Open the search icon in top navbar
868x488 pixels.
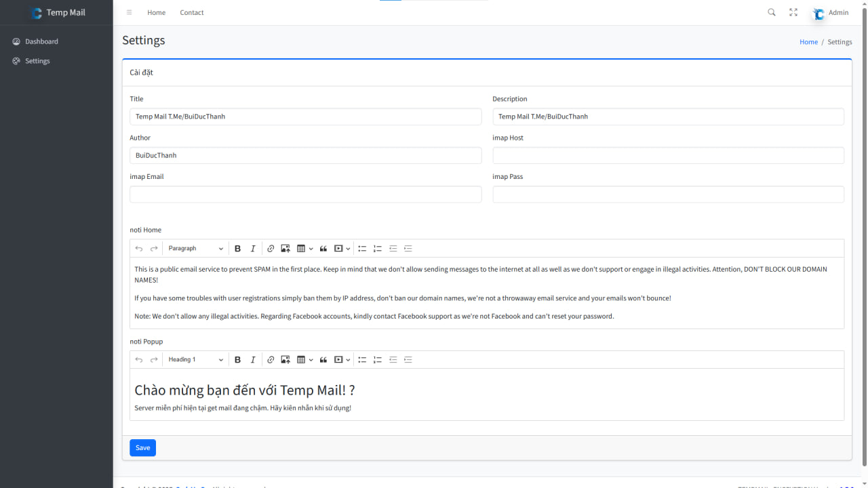[x=772, y=12]
